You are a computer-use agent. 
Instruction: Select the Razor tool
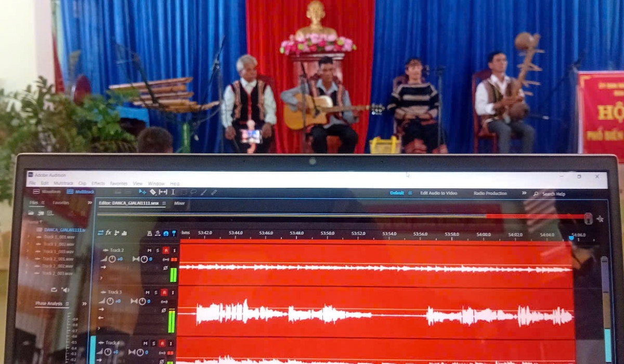(153, 192)
